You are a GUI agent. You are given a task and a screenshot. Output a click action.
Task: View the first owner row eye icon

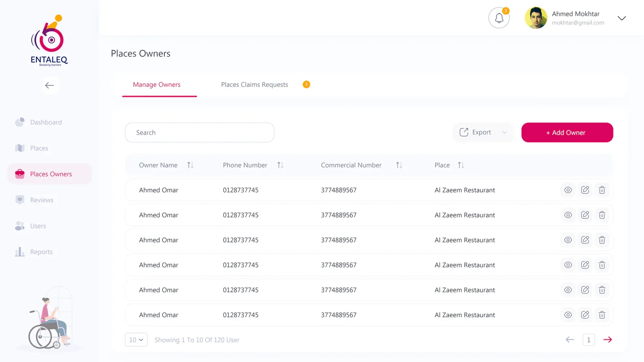coord(568,190)
